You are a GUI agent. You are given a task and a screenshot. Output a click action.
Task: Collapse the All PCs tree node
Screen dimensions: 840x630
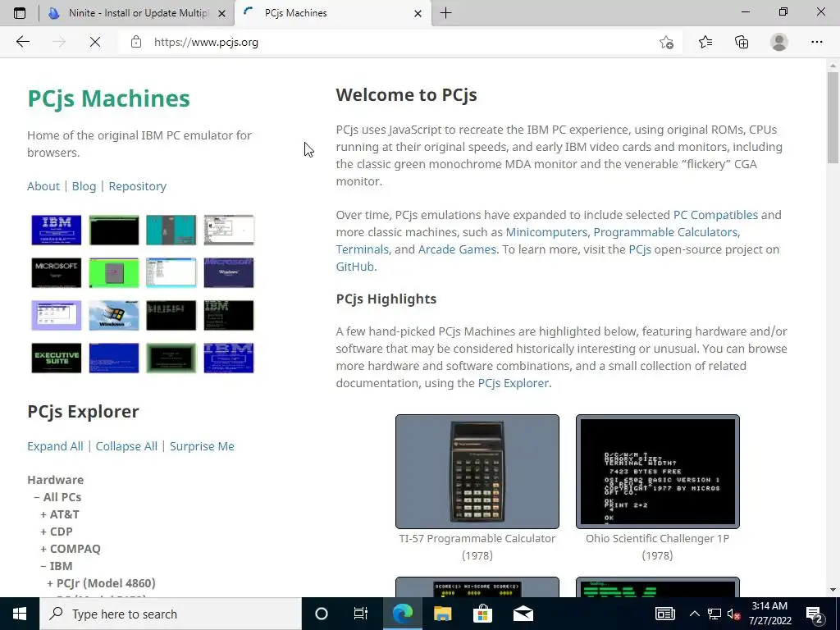tap(57, 497)
